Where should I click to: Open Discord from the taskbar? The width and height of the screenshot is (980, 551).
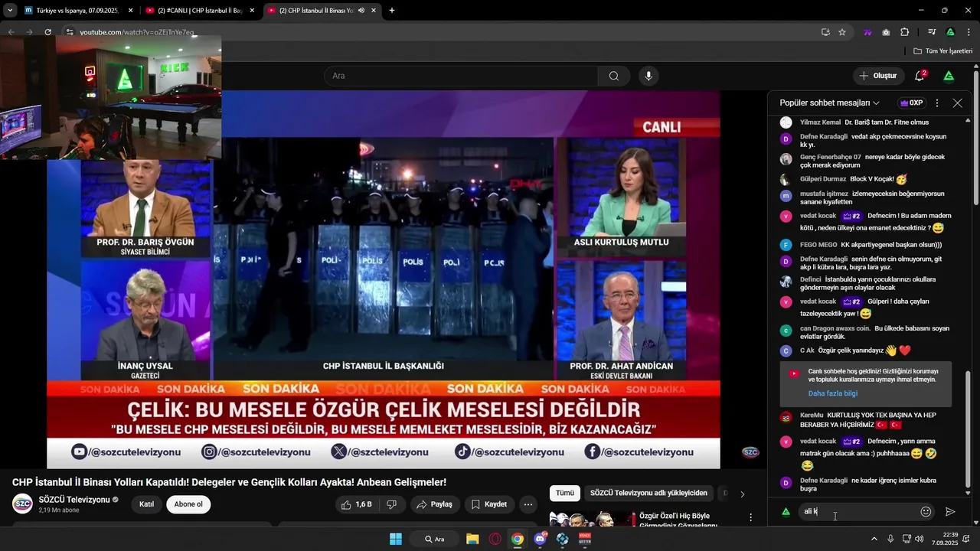(541, 539)
